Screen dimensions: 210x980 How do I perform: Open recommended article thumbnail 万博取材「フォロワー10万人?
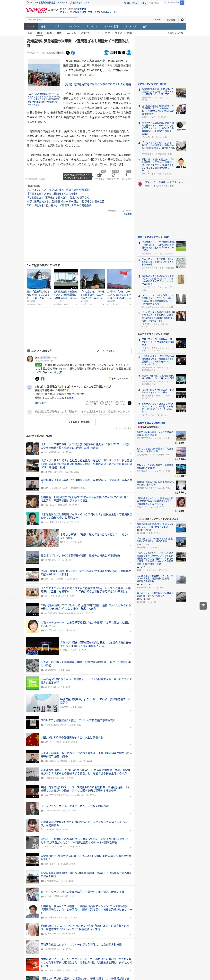[119, 279]
